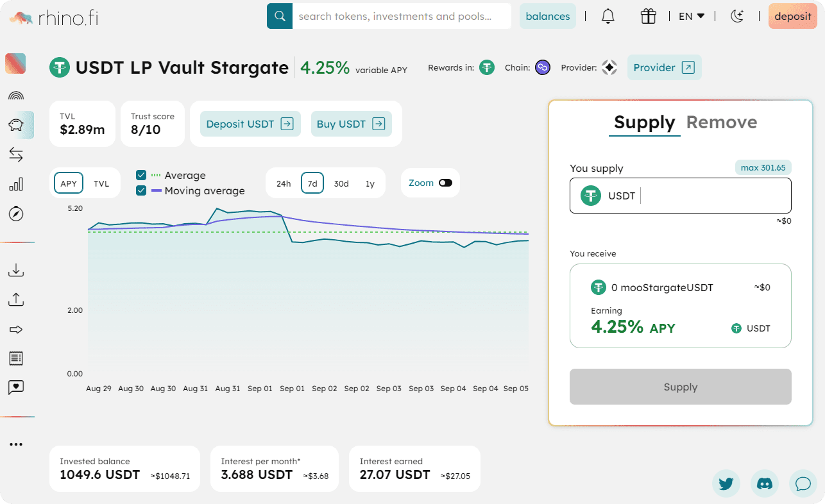Open the feedback chat-heart sidebar icon

pos(16,387)
